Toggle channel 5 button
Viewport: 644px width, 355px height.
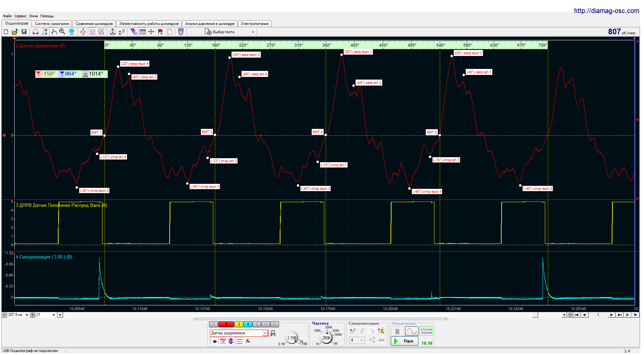tap(257, 324)
